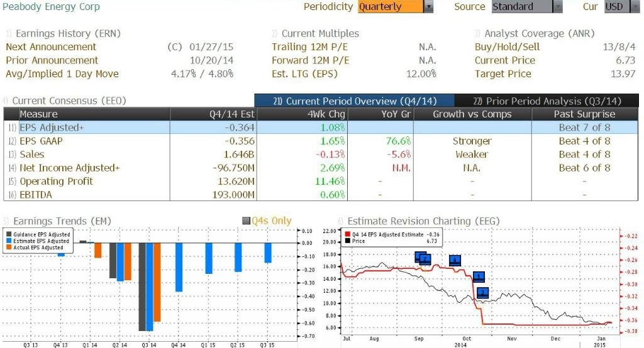644x348 pixels.
Task: Click the Operating Profit change 11.46%
Action: click(x=330, y=182)
